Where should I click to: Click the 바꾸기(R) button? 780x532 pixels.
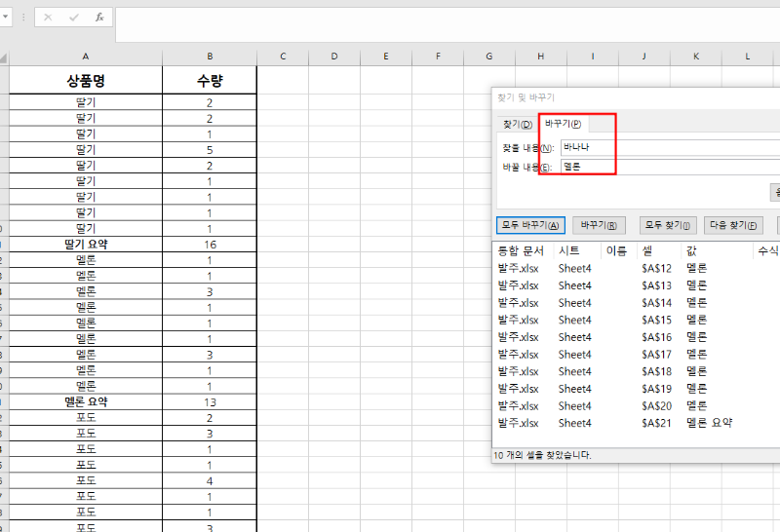coord(599,225)
